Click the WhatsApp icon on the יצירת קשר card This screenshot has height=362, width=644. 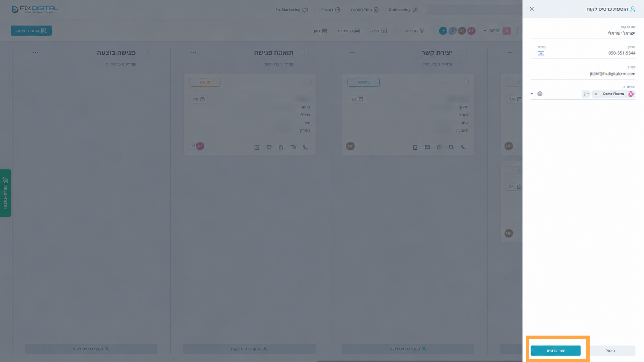click(439, 147)
